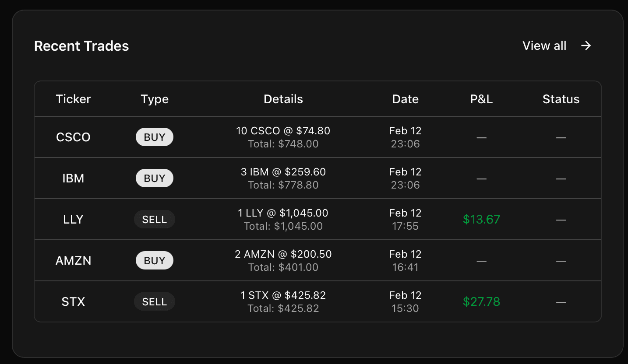Open the Ticker column header to sort
Viewport: 628px width, 364px height.
click(73, 99)
